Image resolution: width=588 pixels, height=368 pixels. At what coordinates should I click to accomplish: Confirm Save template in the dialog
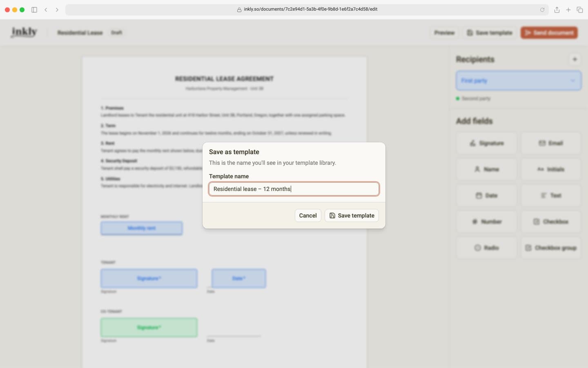tap(352, 215)
